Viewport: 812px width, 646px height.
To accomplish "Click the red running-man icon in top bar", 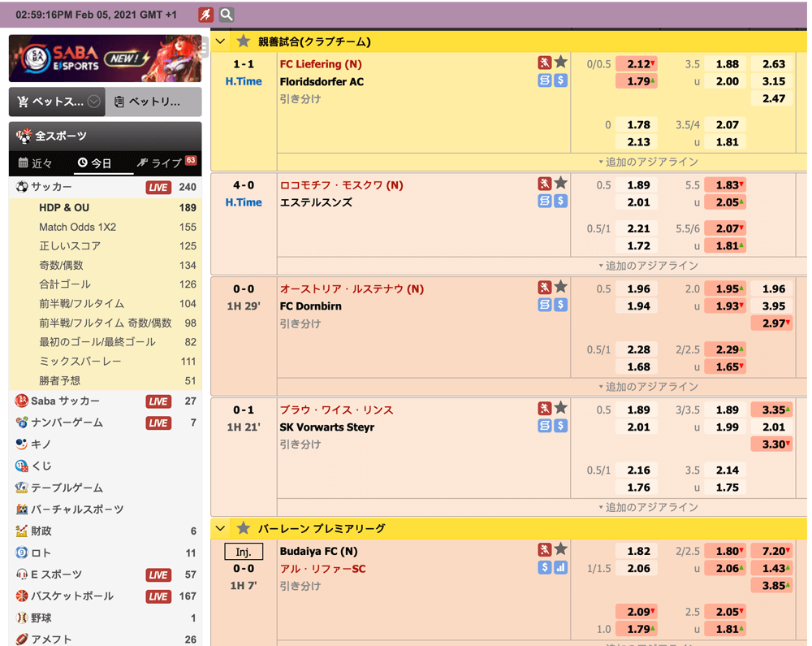I will [206, 15].
